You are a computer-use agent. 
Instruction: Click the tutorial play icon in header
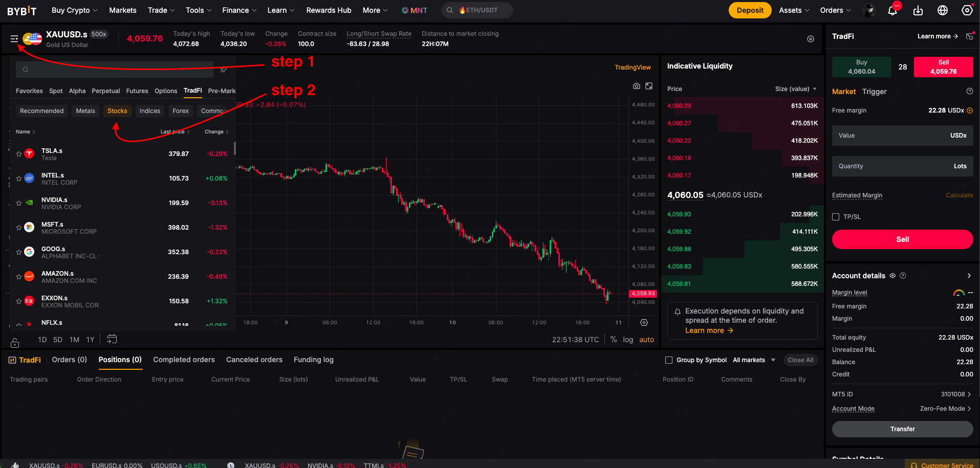[811, 39]
